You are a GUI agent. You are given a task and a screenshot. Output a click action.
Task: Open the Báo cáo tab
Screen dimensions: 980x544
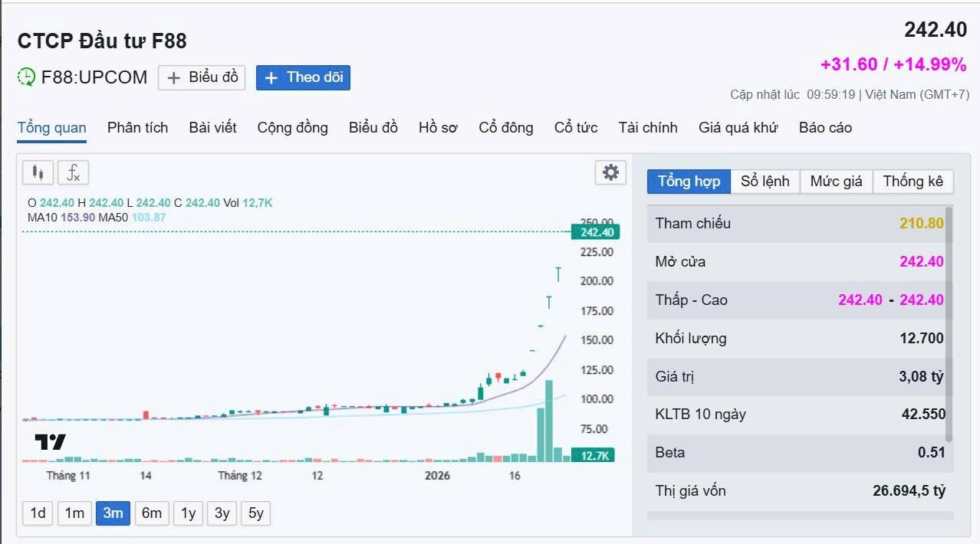click(x=825, y=128)
